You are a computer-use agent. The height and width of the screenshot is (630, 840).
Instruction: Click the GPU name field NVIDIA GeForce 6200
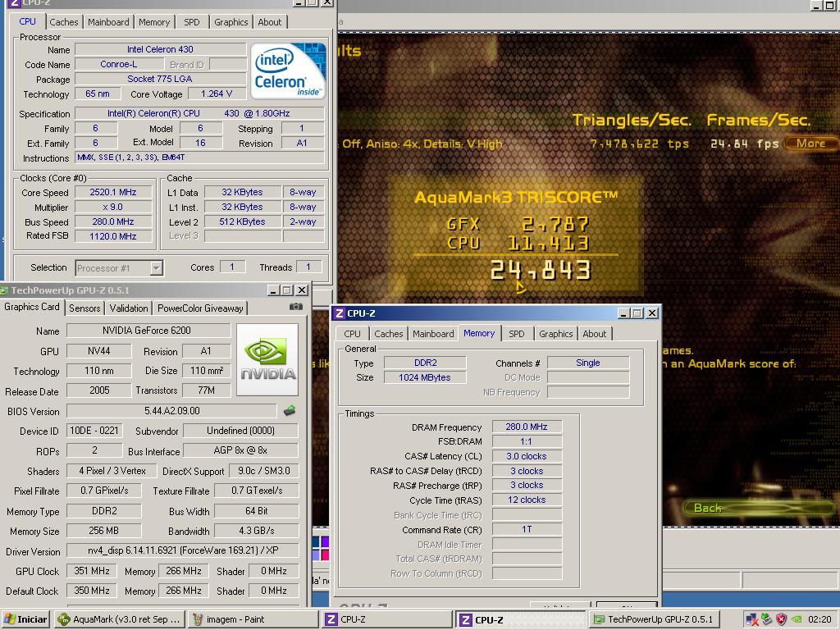(148, 331)
